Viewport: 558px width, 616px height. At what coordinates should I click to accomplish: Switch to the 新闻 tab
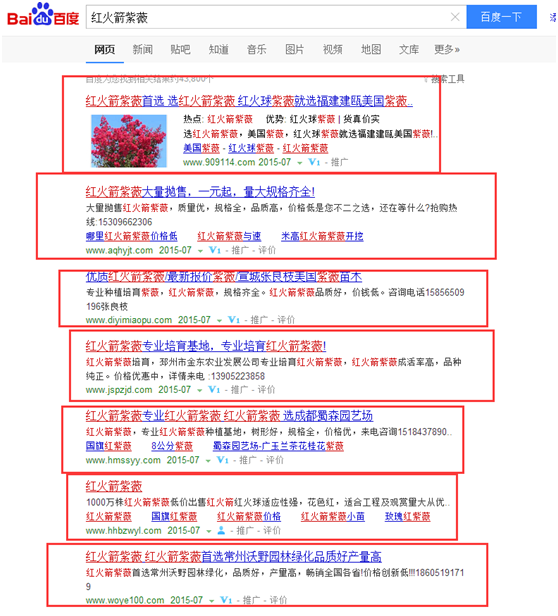143,50
